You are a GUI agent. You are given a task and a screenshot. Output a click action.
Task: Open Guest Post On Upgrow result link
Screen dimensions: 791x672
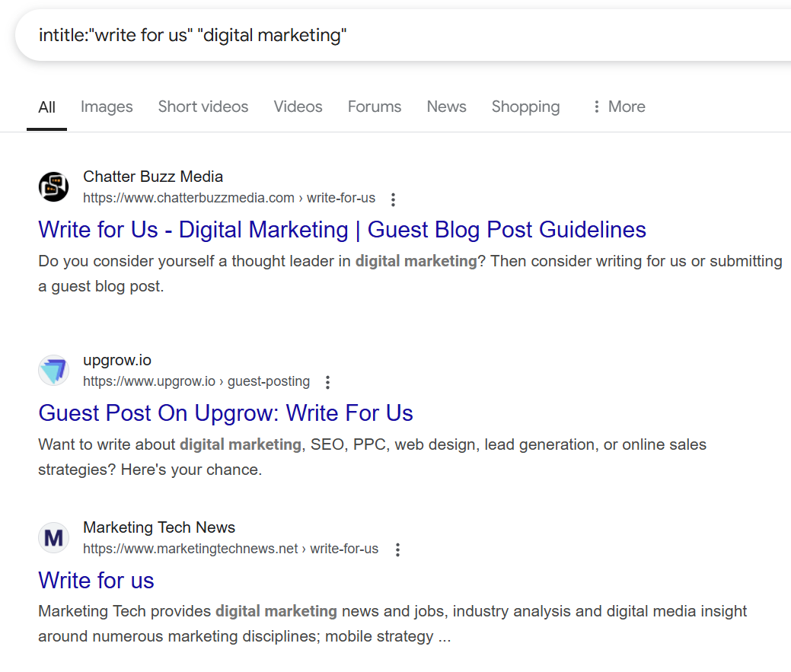[225, 413]
